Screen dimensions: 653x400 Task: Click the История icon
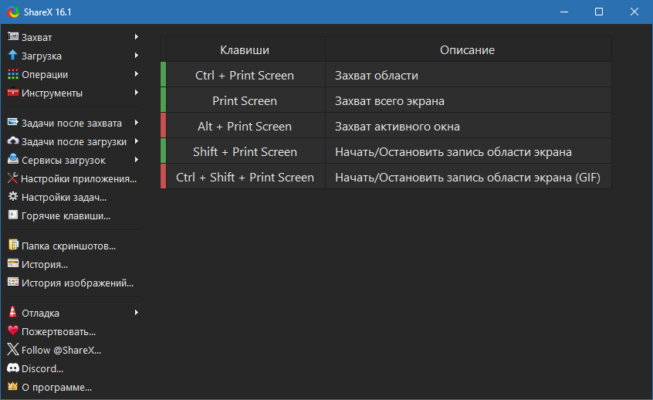(x=13, y=263)
